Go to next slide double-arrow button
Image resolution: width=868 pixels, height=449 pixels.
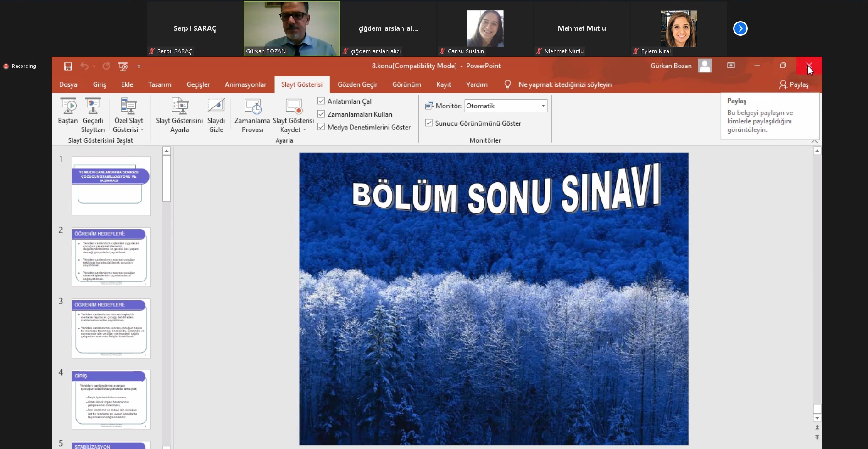[817, 438]
